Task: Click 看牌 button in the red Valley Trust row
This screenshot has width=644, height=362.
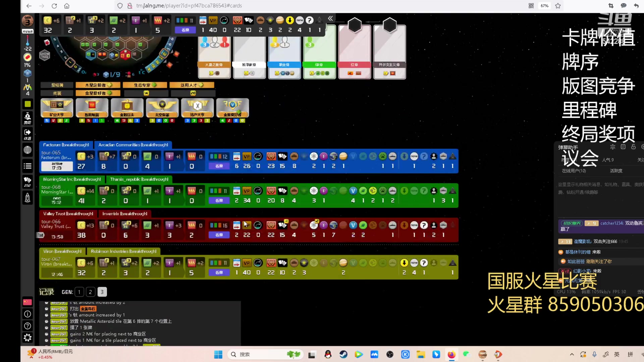Action: [219, 235]
